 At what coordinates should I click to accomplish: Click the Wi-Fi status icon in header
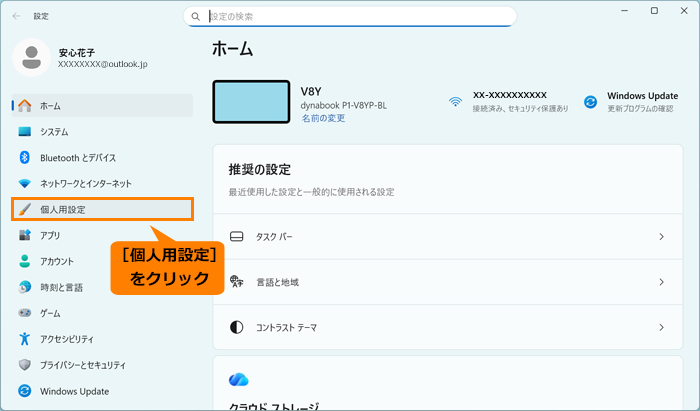pyautogui.click(x=455, y=102)
